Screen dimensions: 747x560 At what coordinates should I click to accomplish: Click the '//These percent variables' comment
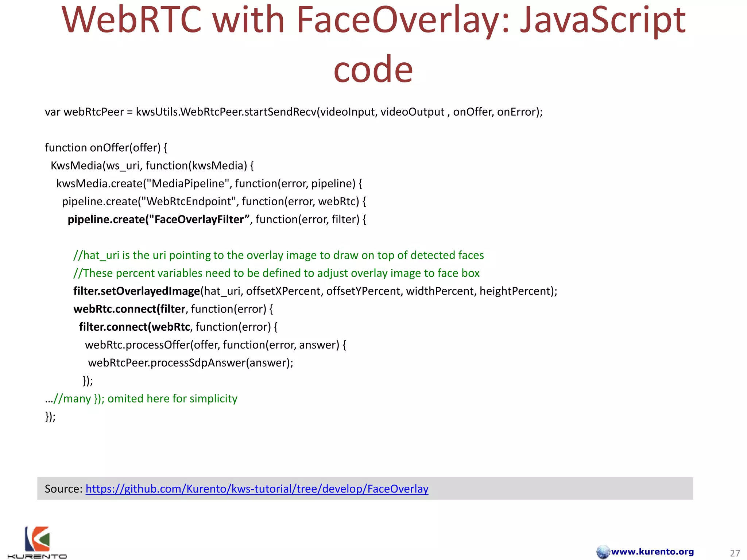[x=276, y=273]
